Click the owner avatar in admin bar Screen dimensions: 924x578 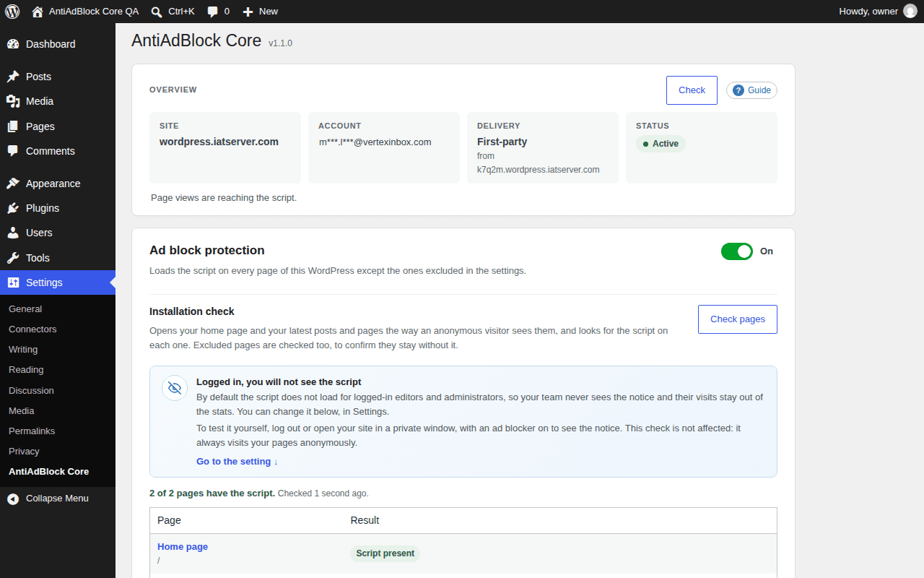point(910,12)
